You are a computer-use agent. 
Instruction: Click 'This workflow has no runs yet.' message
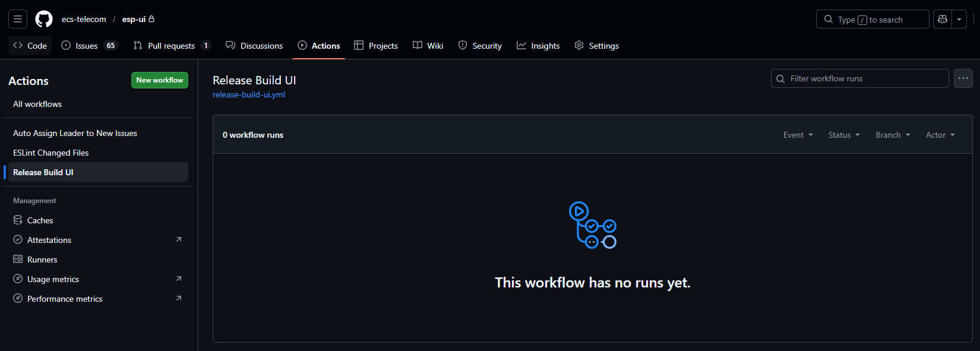pos(593,283)
